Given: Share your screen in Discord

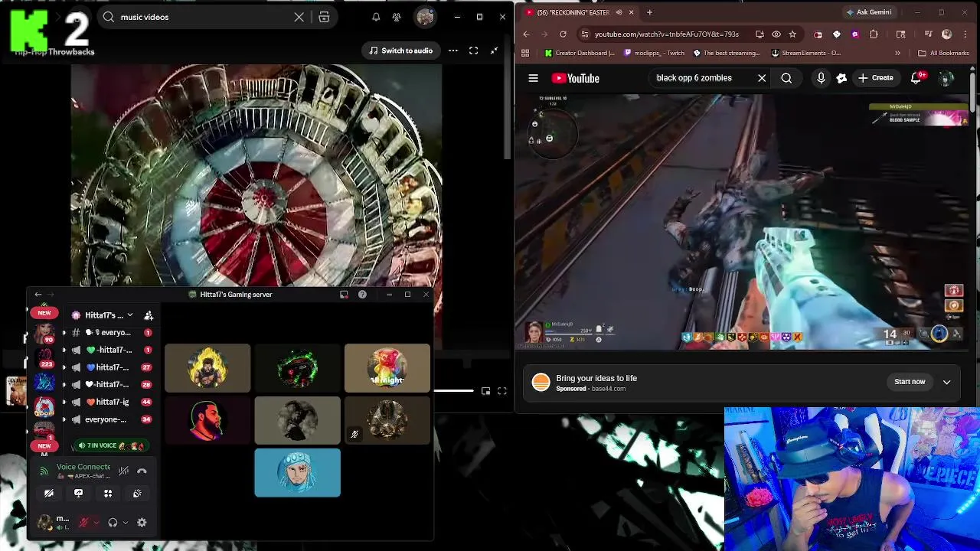Looking at the screenshot, I should click(78, 494).
